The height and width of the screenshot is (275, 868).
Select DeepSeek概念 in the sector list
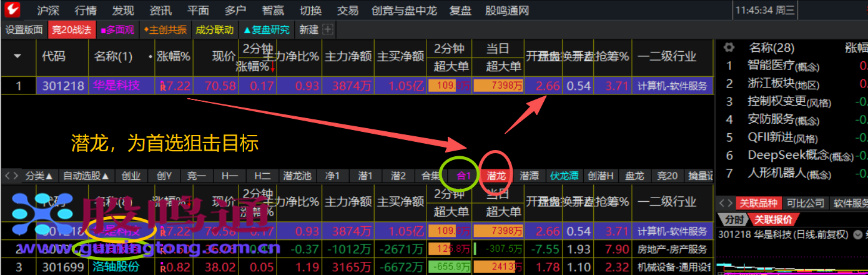coord(801,154)
